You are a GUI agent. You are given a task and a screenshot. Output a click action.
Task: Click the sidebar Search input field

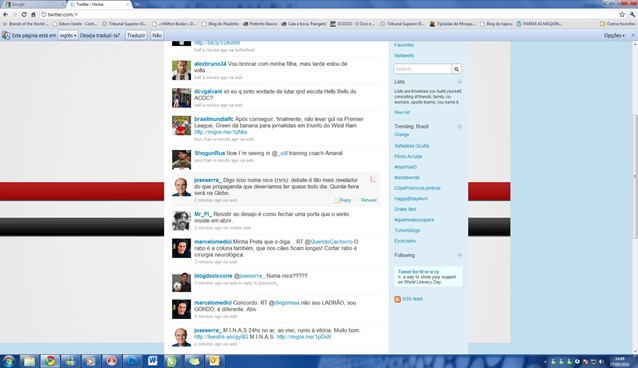[x=423, y=69]
